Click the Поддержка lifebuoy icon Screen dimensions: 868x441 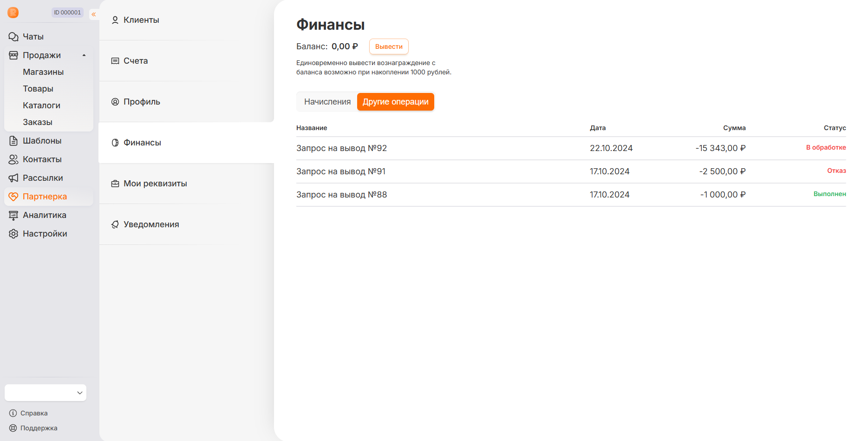pyautogui.click(x=13, y=428)
